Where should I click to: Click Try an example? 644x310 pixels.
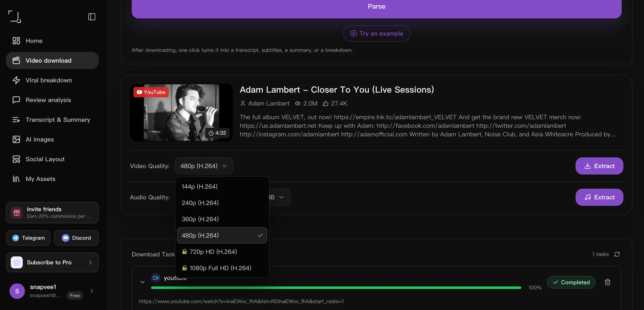376,33
